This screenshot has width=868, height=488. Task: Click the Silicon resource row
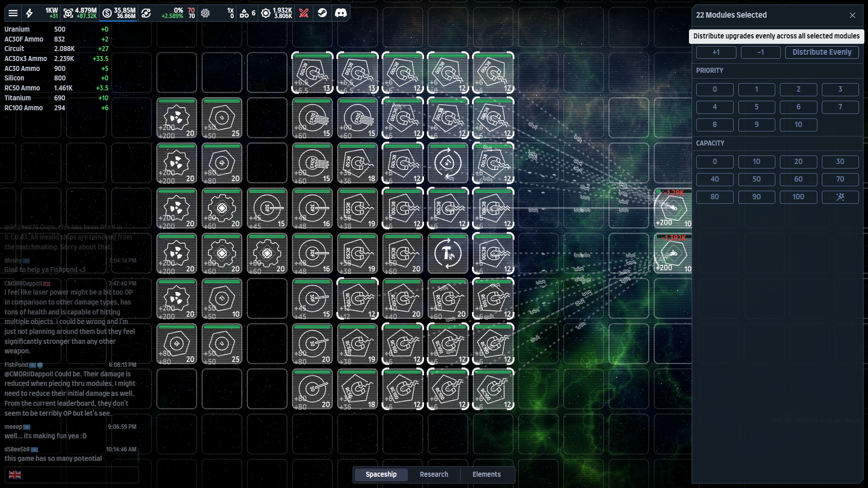(57, 78)
